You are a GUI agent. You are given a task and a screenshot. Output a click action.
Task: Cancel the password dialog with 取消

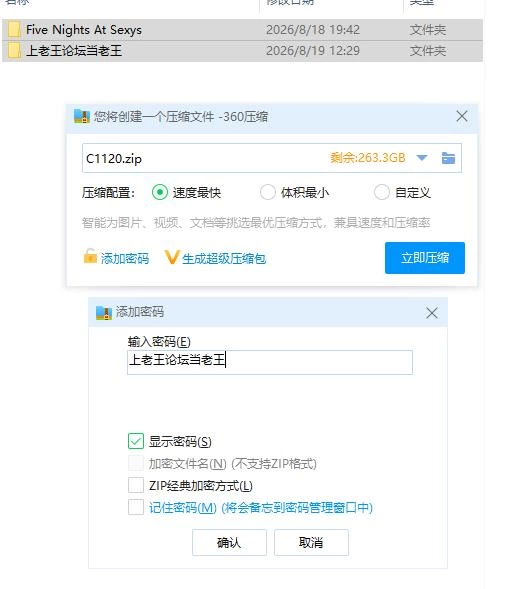[311, 542]
